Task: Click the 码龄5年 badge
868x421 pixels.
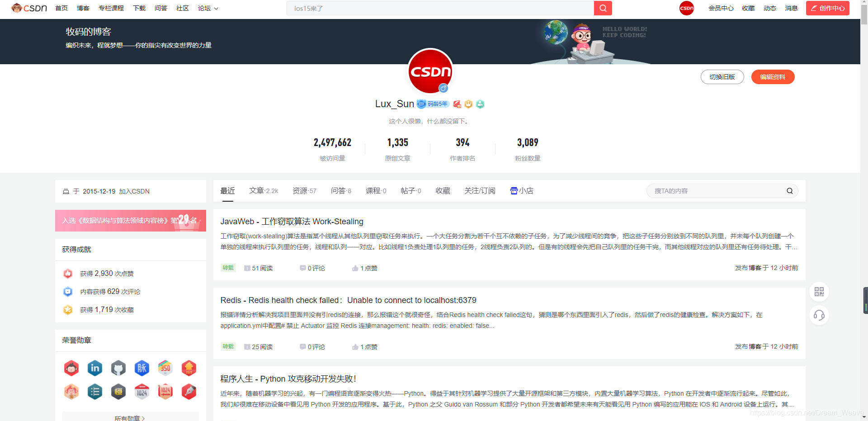Action: click(x=433, y=104)
